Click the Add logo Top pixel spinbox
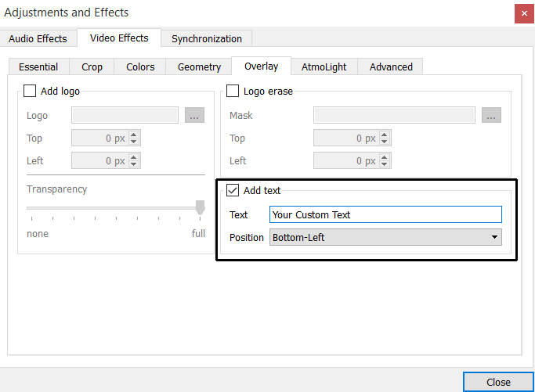Screen dimensions: 535x392 coord(100,138)
